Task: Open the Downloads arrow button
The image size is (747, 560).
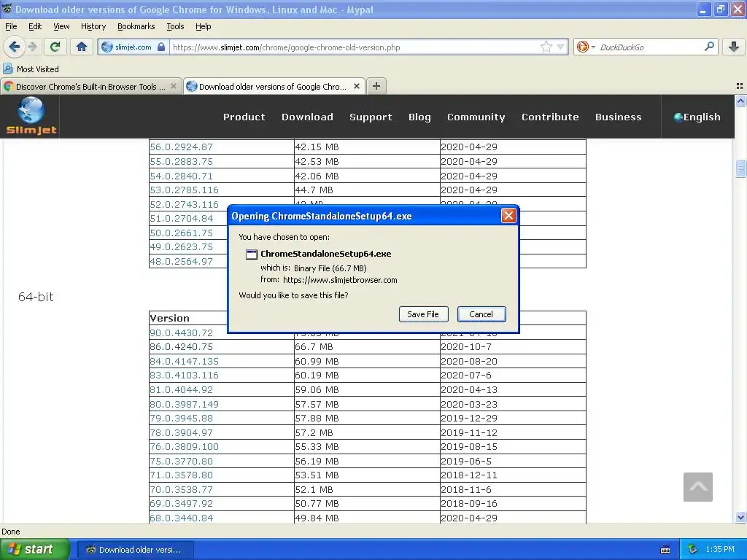Action: 733,47
